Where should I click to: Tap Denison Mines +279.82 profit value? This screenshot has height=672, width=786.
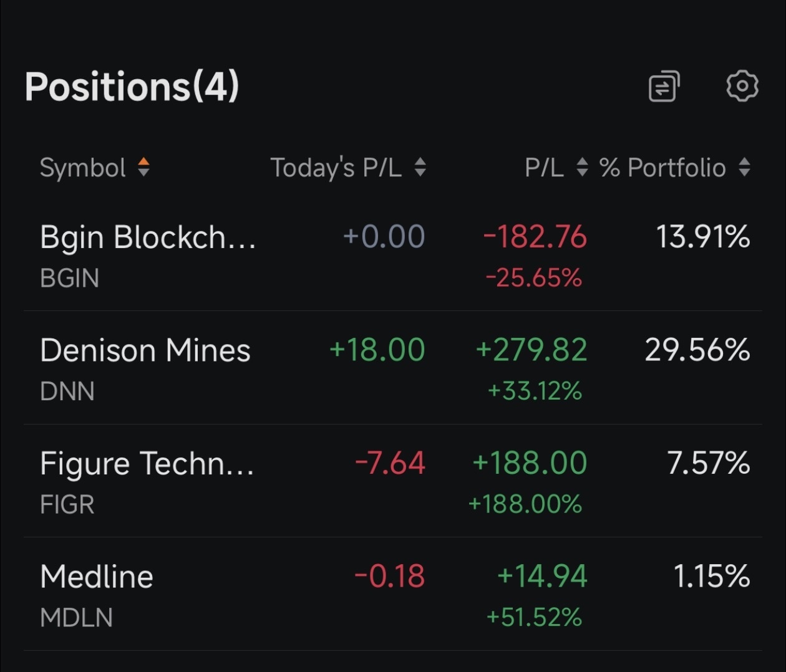click(x=531, y=350)
